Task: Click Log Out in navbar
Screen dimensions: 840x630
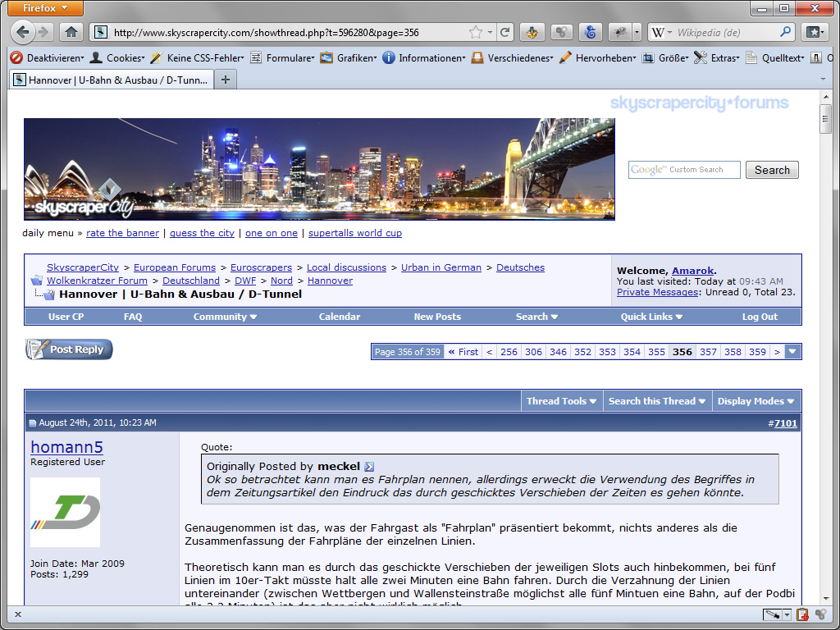Action: tap(760, 317)
